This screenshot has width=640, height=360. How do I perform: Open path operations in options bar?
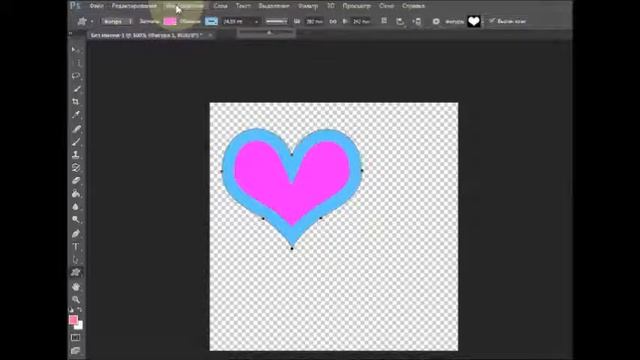(384, 21)
